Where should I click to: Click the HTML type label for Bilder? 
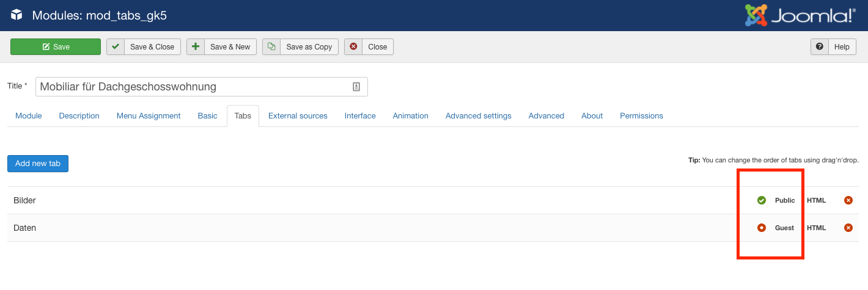click(x=817, y=200)
